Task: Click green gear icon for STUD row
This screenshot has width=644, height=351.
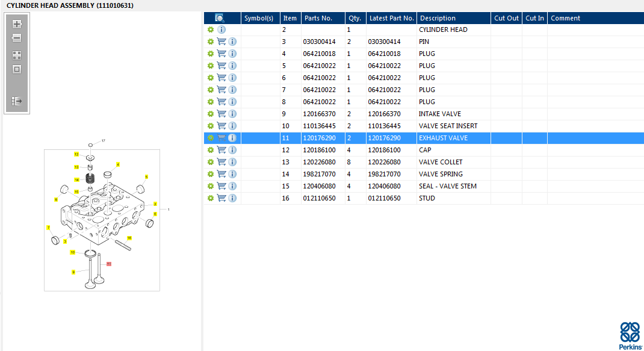Action: [211, 198]
